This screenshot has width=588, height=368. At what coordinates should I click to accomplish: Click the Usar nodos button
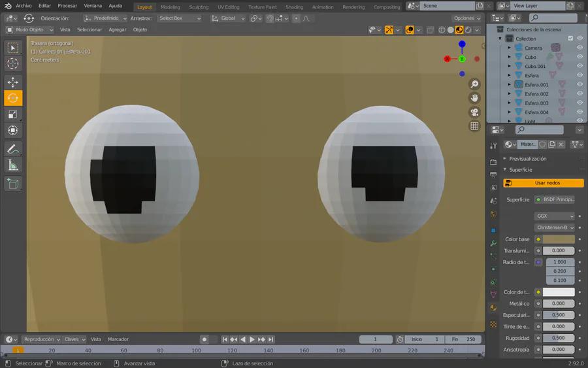pos(544,183)
